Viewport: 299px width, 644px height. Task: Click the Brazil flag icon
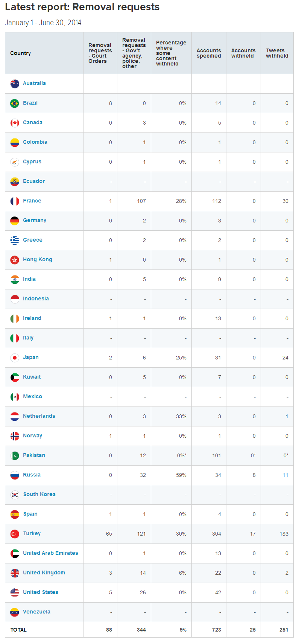click(15, 103)
